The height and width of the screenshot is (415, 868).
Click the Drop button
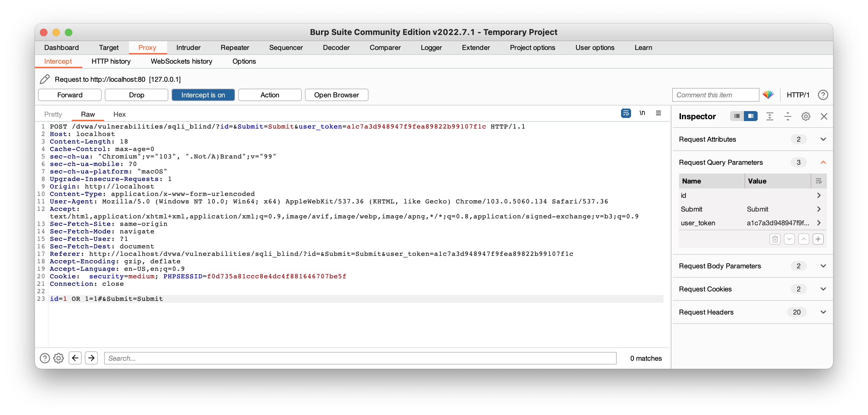(x=137, y=95)
